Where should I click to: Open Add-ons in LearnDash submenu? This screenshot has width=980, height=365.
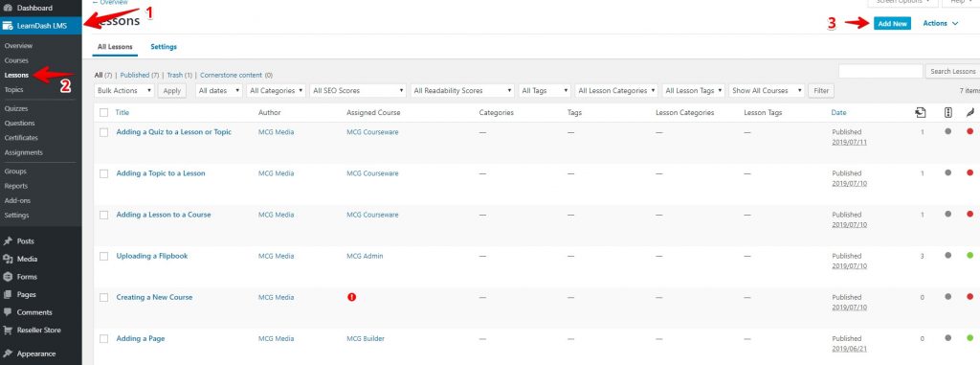click(x=17, y=201)
